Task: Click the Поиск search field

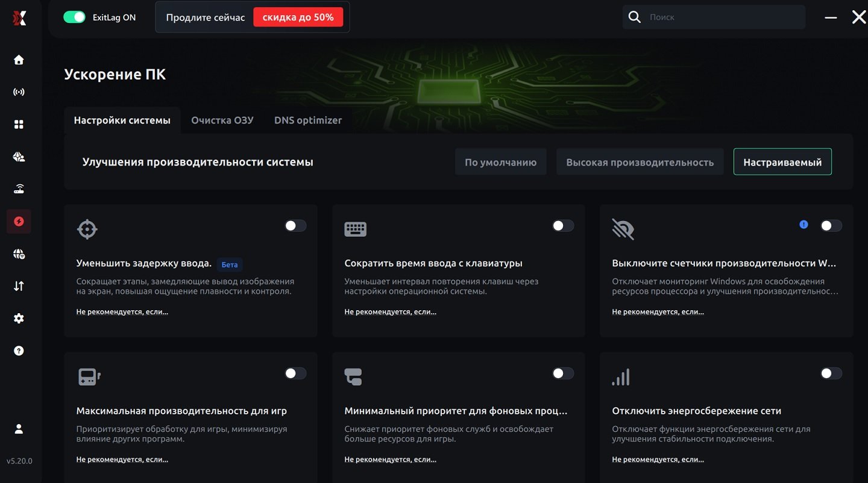Action: pyautogui.click(x=723, y=17)
